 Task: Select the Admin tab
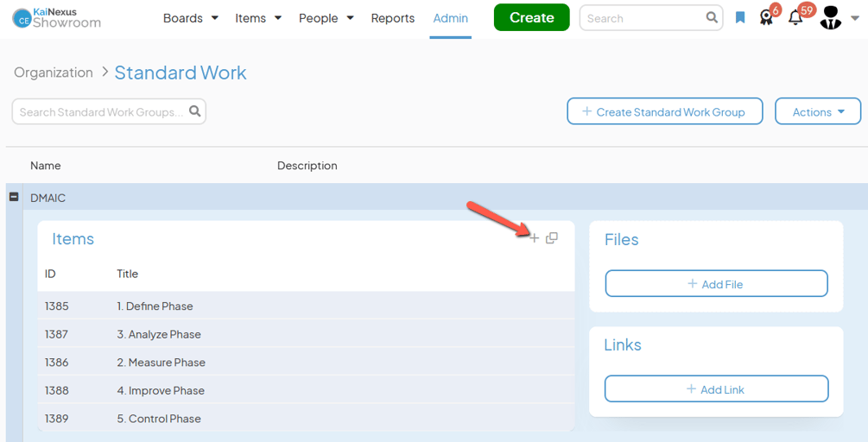point(450,18)
